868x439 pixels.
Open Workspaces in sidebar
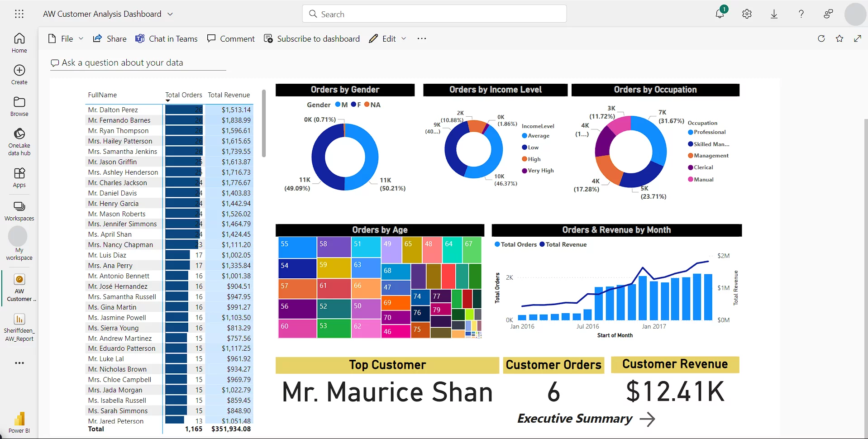(x=19, y=211)
